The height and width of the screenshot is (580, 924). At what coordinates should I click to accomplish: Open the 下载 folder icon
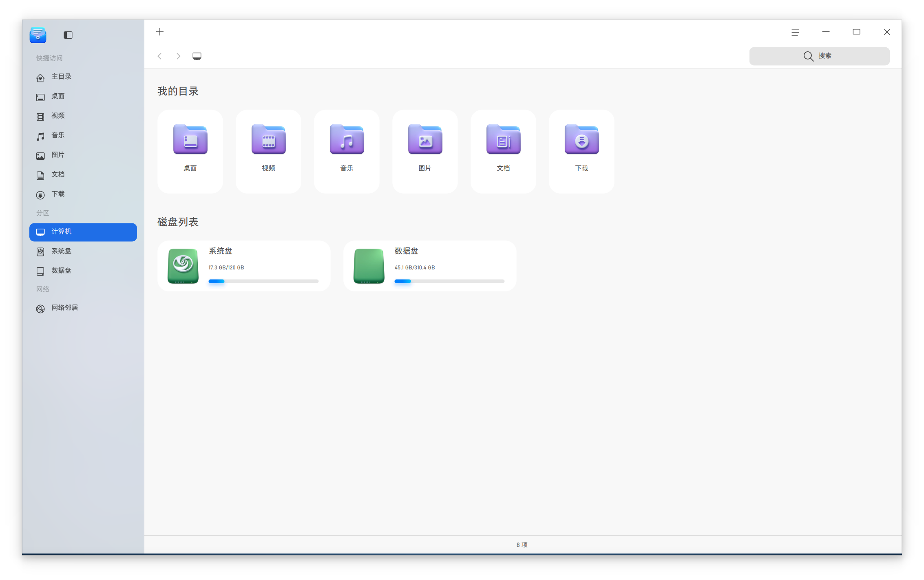click(582, 139)
